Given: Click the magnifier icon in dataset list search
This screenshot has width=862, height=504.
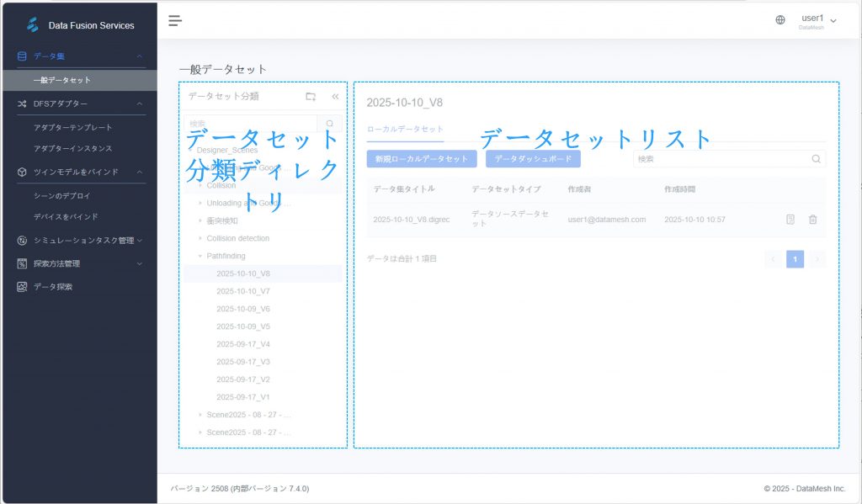Looking at the screenshot, I should (x=816, y=158).
